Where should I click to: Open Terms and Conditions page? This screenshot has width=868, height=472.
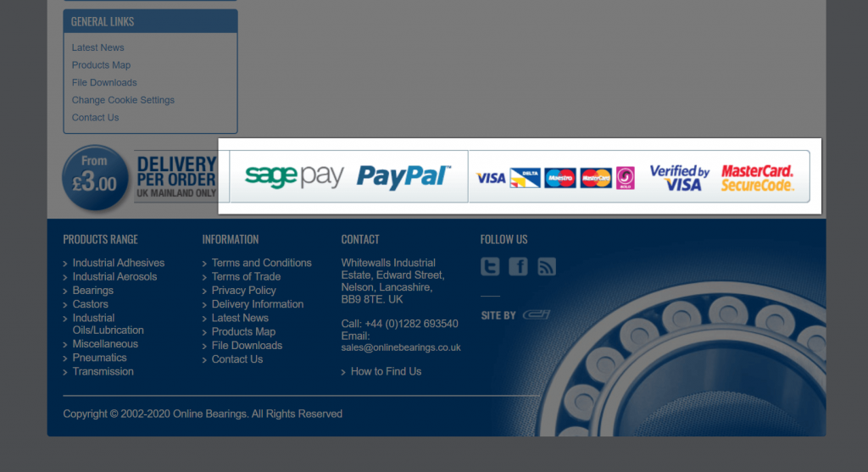point(261,263)
